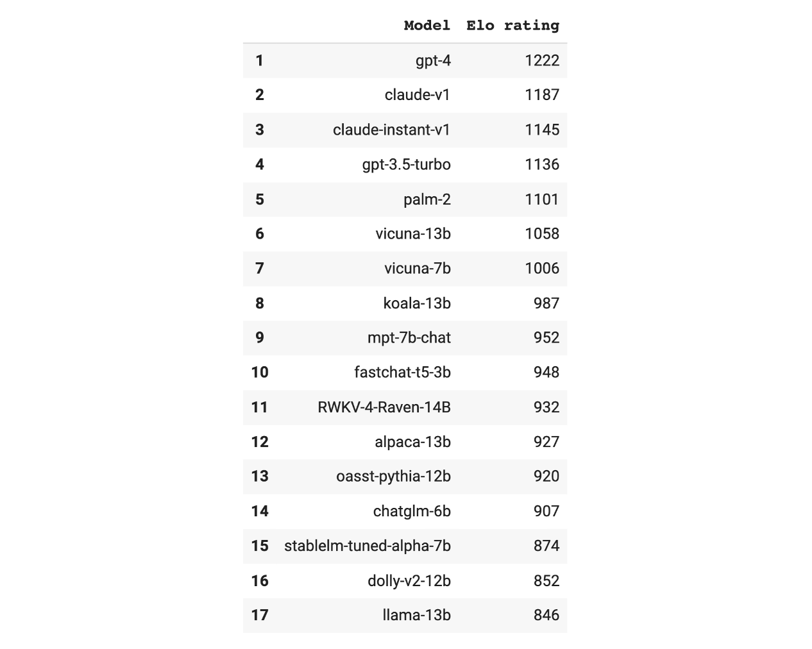Select the palm-2 model cell
This screenshot has width=812, height=649.
427,199
